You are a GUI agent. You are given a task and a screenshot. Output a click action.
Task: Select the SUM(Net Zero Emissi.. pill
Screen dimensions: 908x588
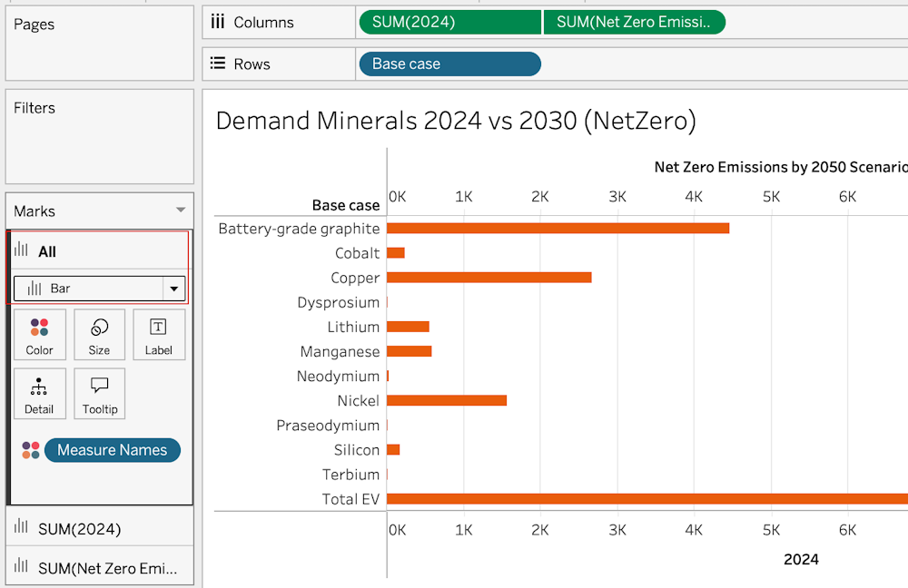(x=634, y=22)
